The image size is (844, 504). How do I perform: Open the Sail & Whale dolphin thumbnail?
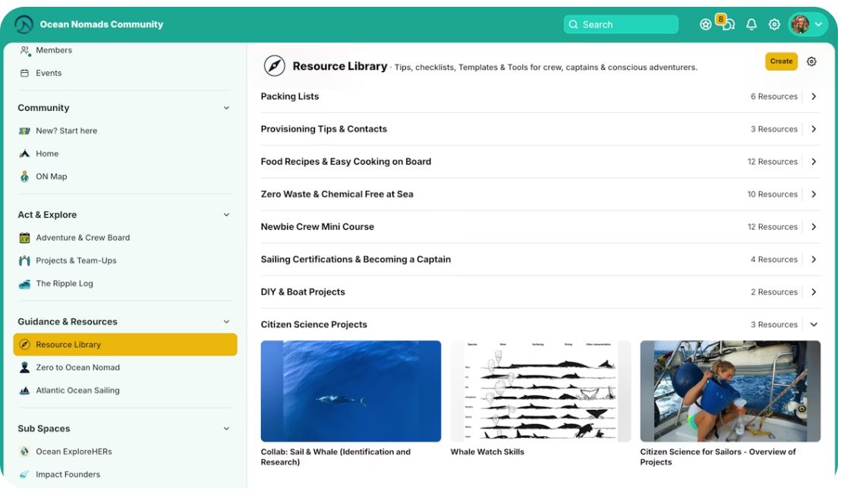[x=351, y=391]
